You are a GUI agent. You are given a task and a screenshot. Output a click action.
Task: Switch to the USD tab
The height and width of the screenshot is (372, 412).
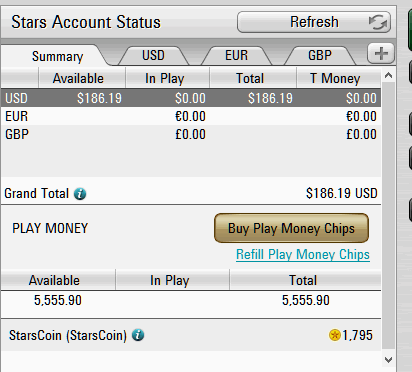[x=153, y=55]
